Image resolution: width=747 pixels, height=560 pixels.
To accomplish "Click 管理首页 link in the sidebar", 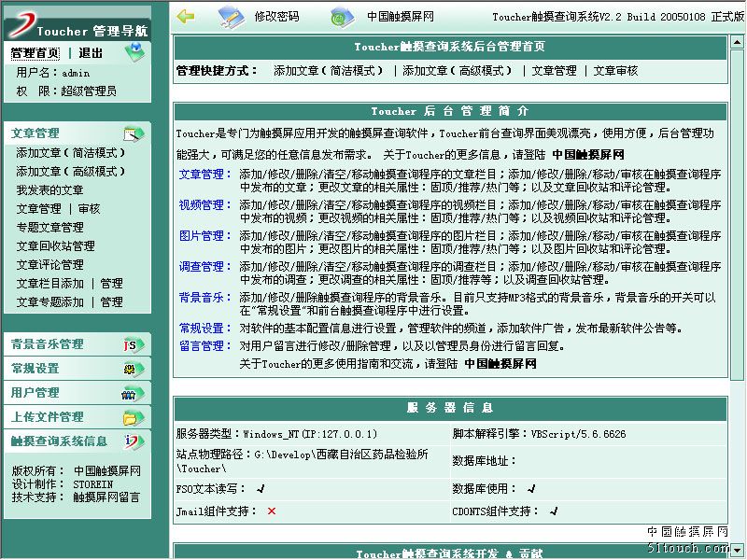I will [x=35, y=53].
